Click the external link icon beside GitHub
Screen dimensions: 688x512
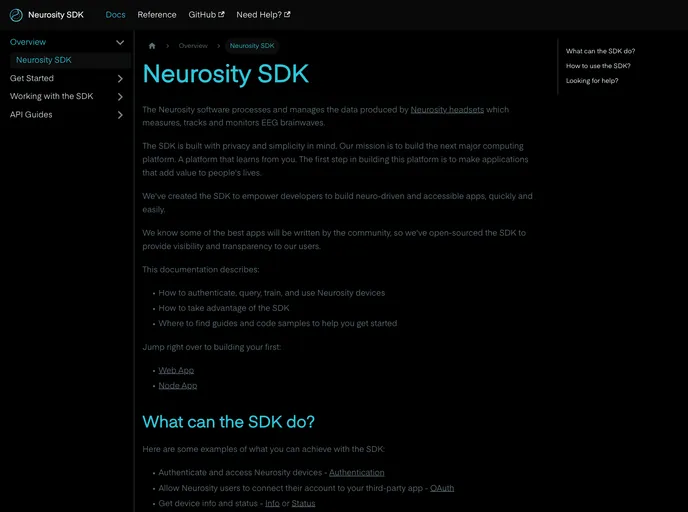click(221, 14)
